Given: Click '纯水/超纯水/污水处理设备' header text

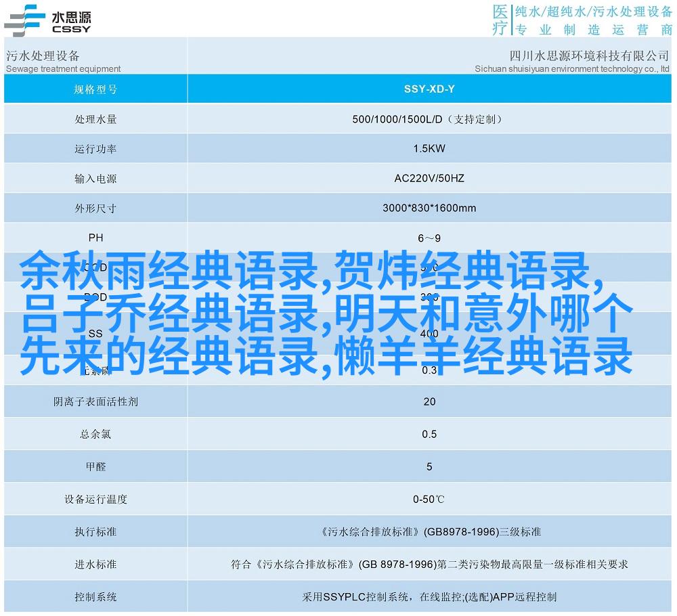Looking at the screenshot, I should (x=594, y=12).
